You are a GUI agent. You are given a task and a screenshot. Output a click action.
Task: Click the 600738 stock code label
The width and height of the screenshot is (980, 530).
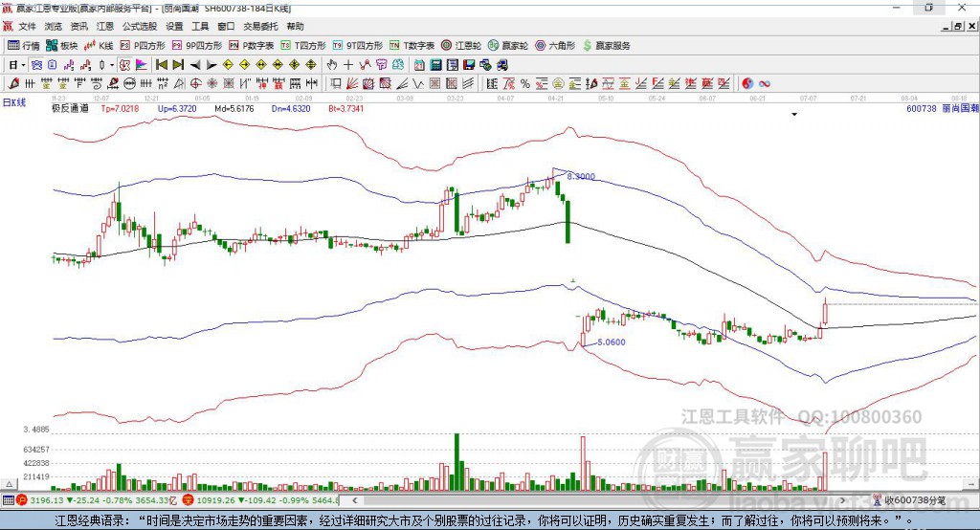pos(922,108)
